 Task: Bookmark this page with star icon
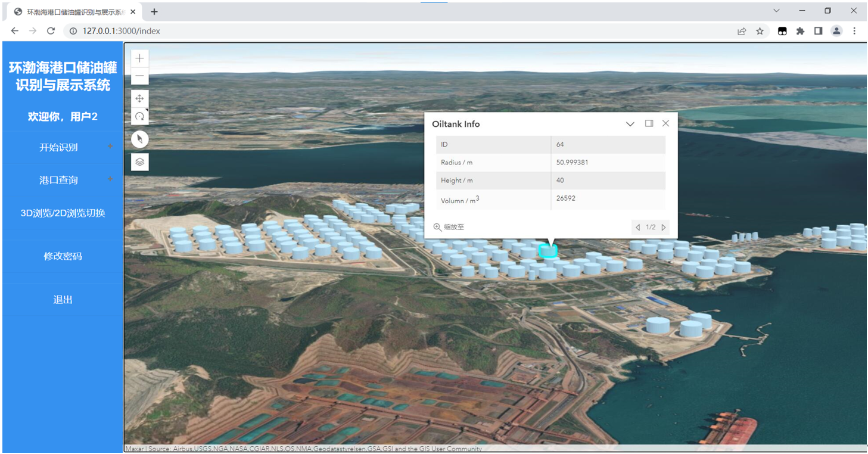tap(760, 31)
